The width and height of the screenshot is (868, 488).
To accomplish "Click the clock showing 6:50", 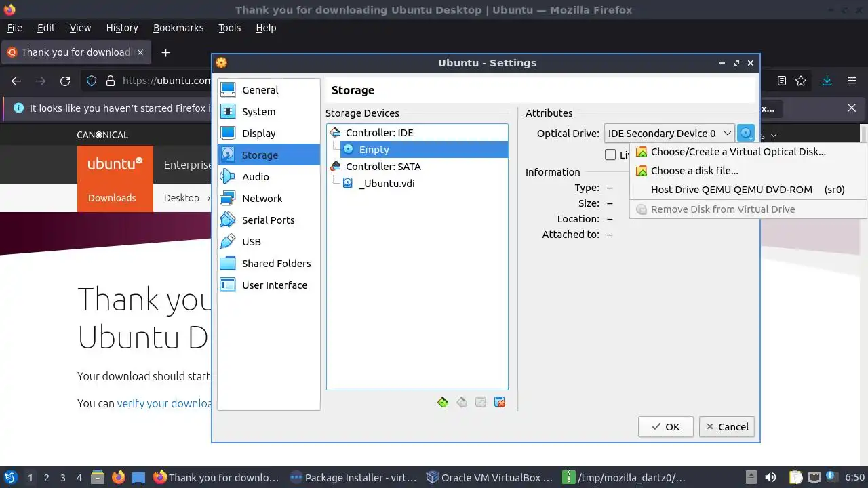I will pyautogui.click(x=854, y=477).
